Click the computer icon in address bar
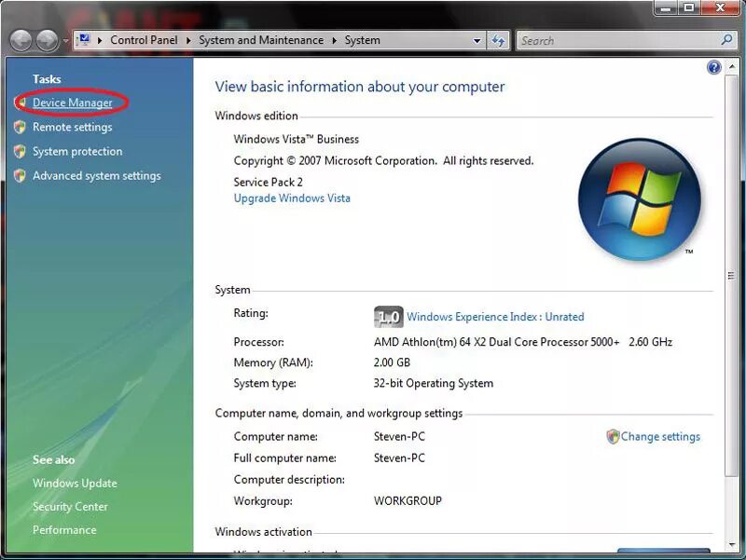 point(84,40)
